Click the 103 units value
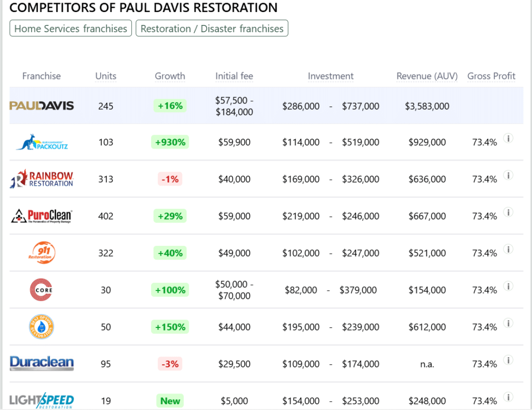Screen dimensions: 532x410 click(x=106, y=142)
